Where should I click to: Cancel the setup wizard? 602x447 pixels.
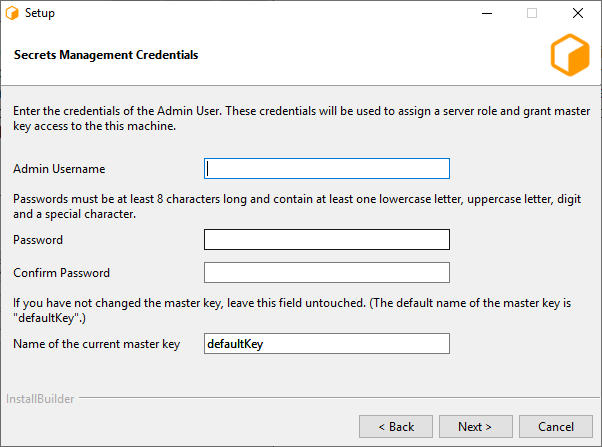click(556, 426)
